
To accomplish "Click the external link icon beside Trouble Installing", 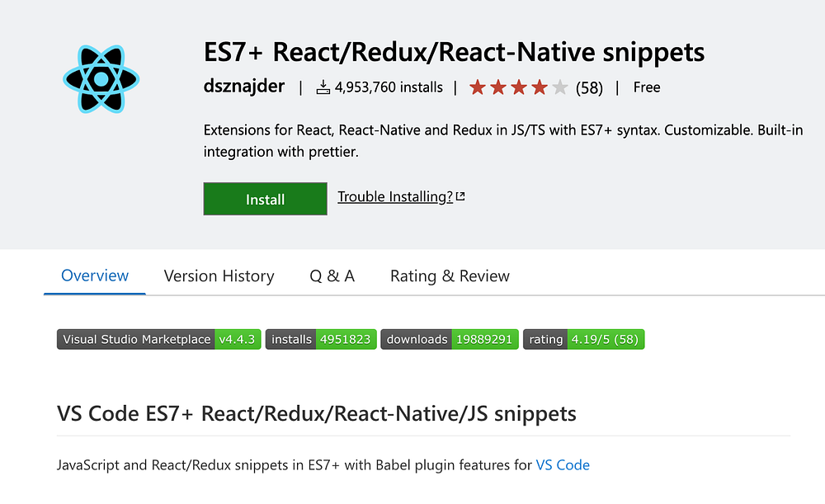I will point(460,196).
